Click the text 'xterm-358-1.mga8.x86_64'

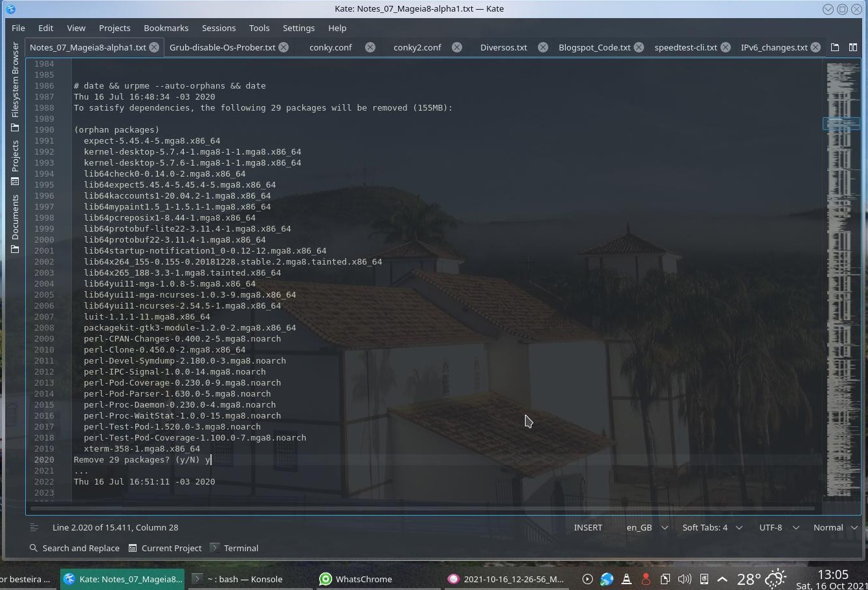142,448
